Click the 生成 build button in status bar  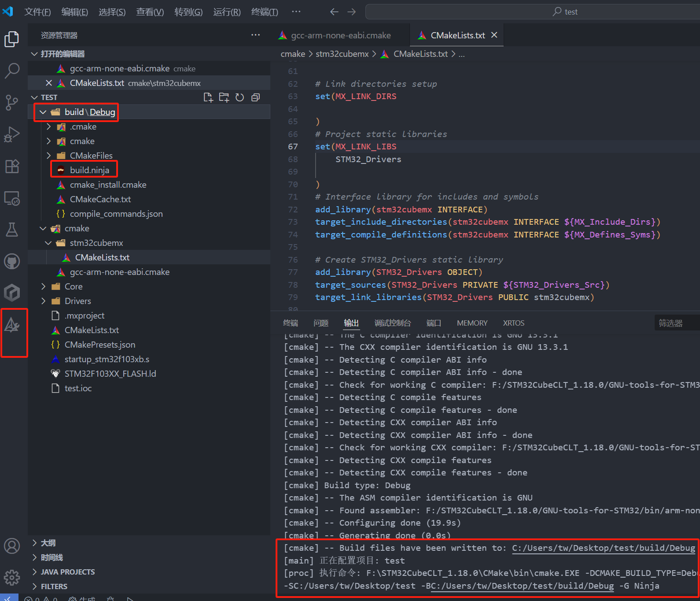pyautogui.click(x=82, y=598)
